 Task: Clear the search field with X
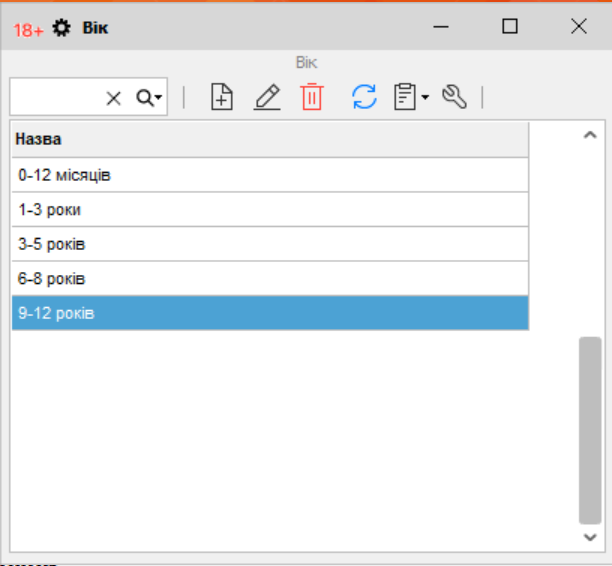pyautogui.click(x=114, y=97)
